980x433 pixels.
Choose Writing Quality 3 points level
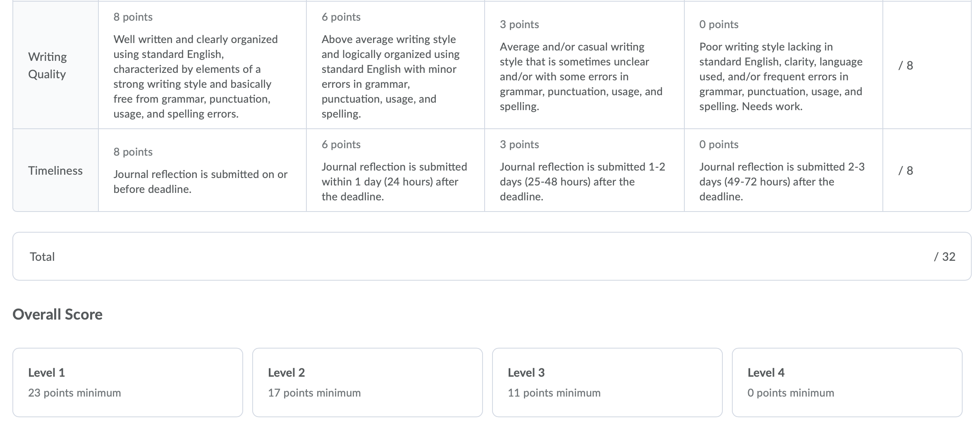click(x=584, y=65)
